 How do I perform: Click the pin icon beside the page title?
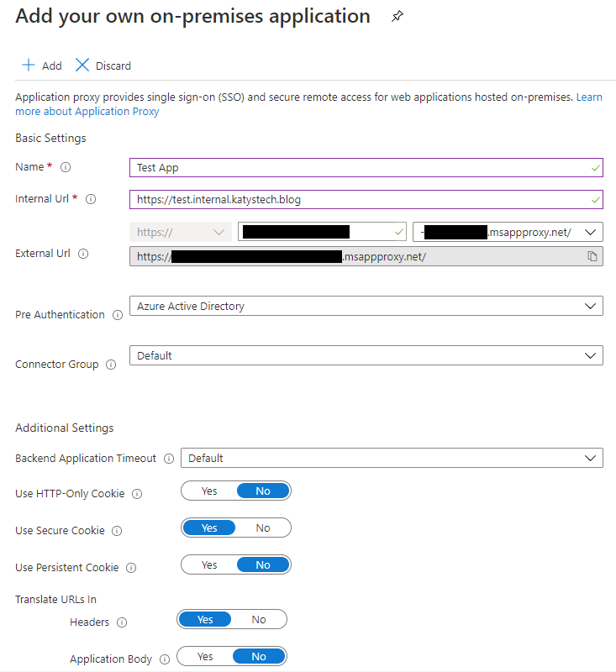(x=398, y=17)
